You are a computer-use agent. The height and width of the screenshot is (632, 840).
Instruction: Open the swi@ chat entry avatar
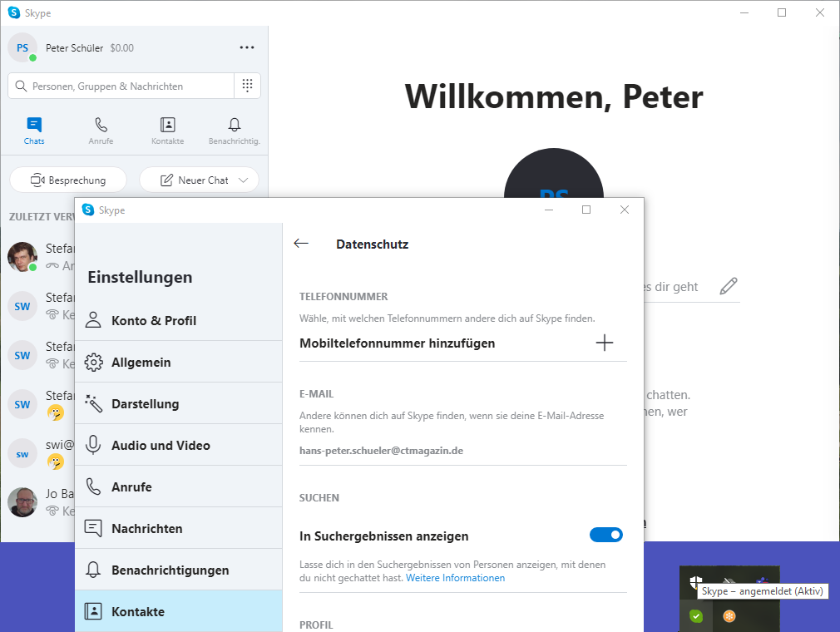coord(22,454)
